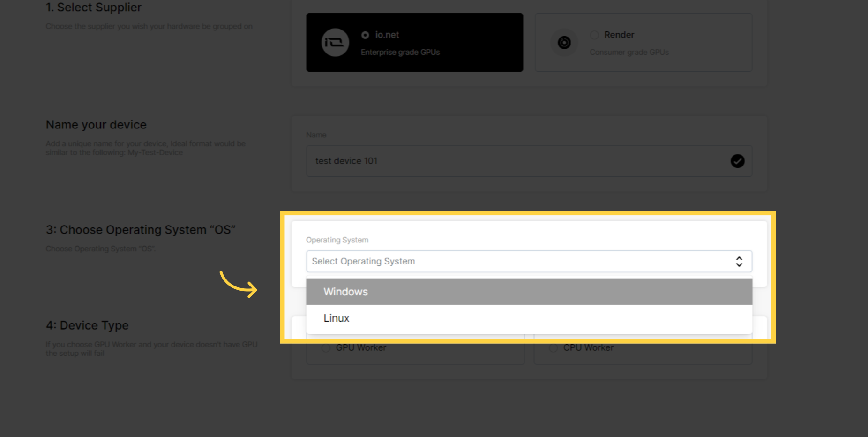The width and height of the screenshot is (868, 437).
Task: Select the Render supplier radio button
Action: point(594,35)
